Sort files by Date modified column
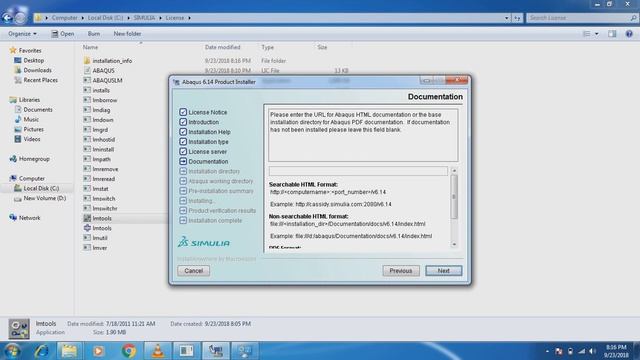The image size is (640, 360). click(222, 47)
